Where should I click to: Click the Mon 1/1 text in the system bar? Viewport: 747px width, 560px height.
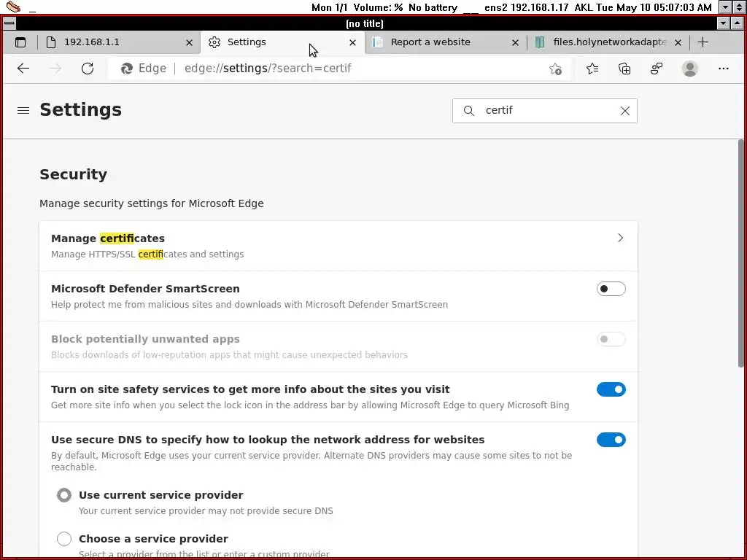click(x=330, y=7)
